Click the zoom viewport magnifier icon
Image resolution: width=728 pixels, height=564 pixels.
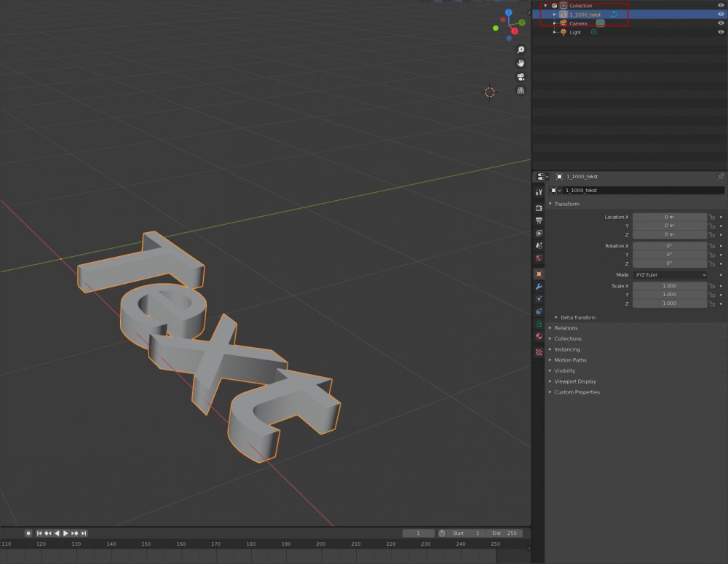[521, 49]
